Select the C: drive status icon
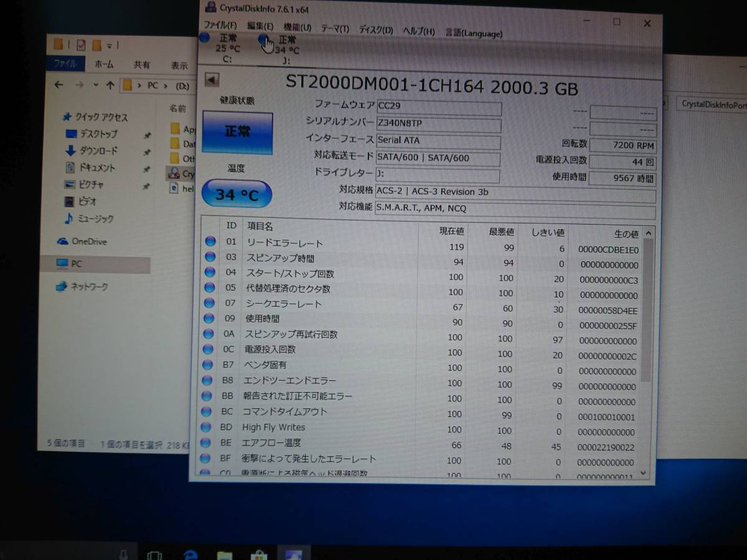The image size is (747, 560). click(204, 38)
